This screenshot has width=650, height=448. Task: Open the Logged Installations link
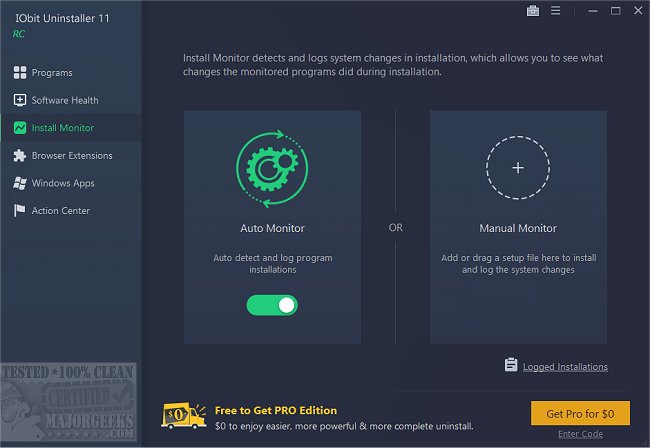pos(565,367)
